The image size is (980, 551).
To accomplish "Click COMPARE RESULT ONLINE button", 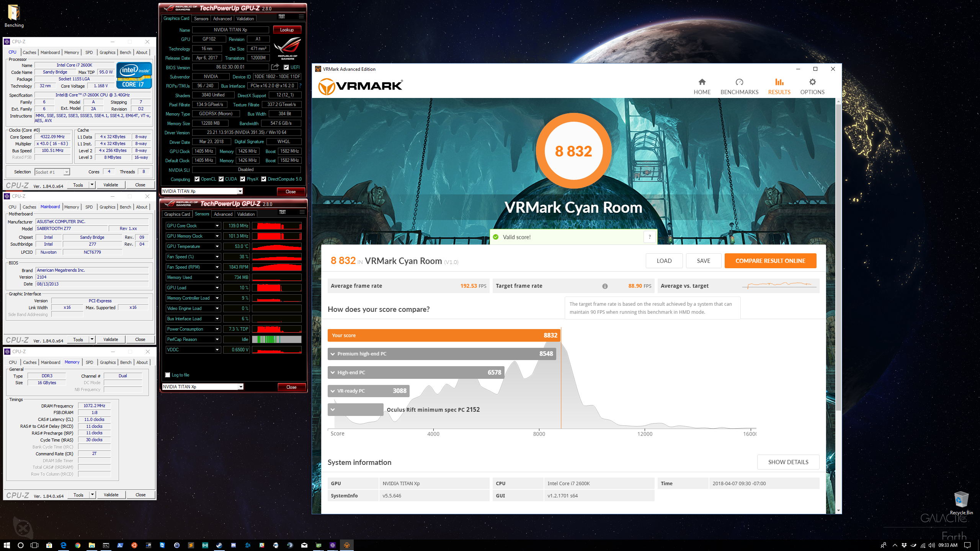I will (770, 261).
